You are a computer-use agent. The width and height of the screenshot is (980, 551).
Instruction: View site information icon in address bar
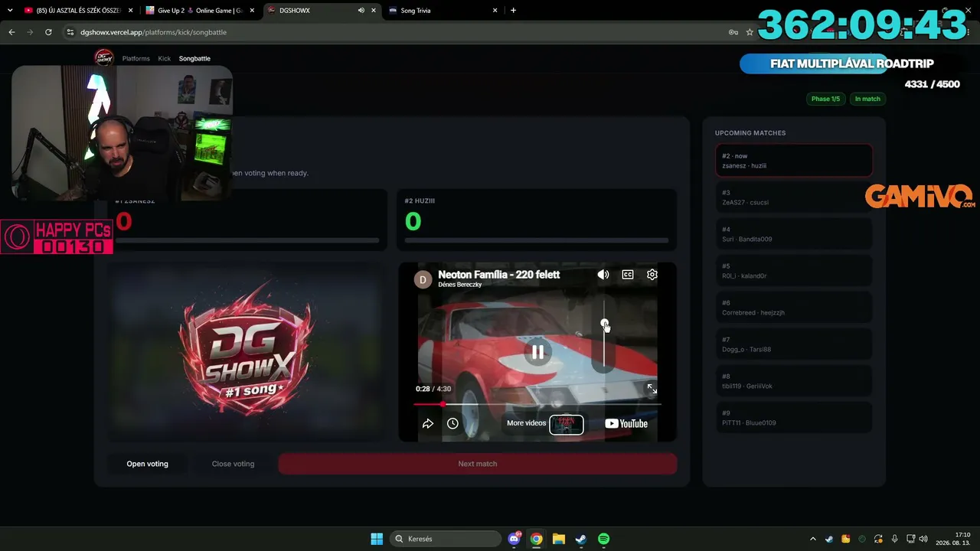tap(70, 32)
